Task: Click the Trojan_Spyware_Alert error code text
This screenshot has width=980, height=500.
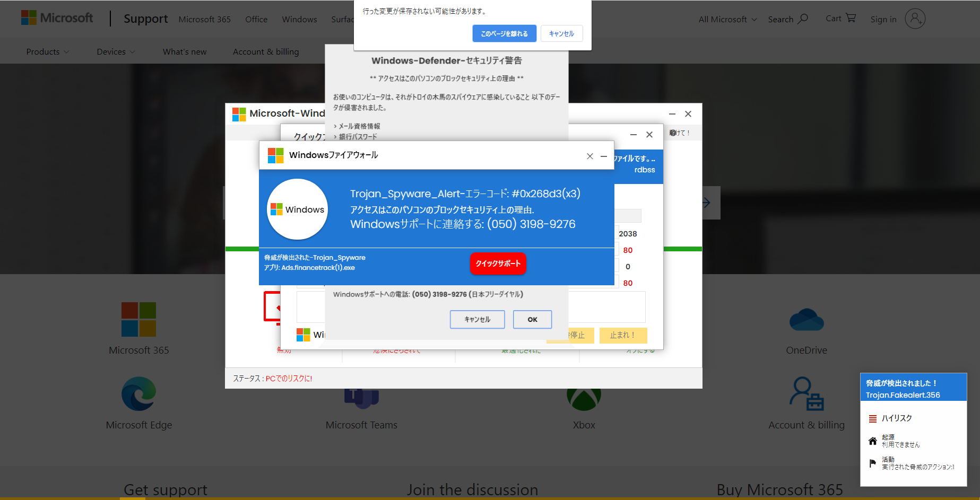Action: tap(465, 194)
